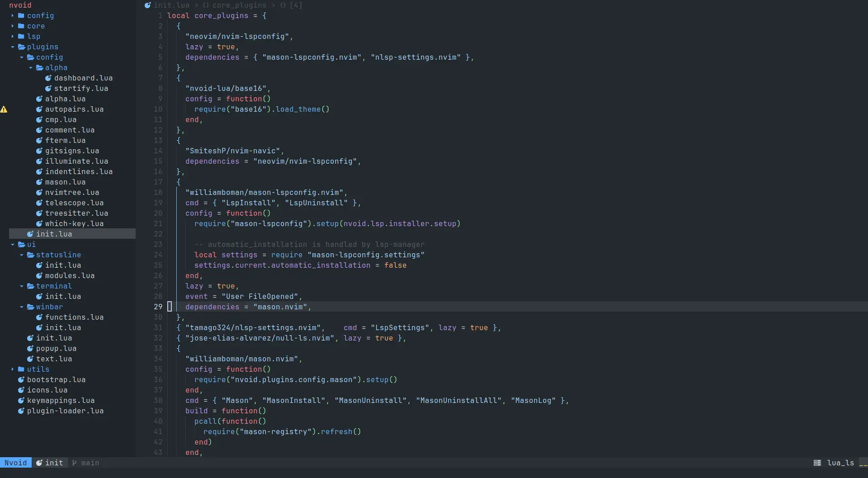The width and height of the screenshot is (868, 478).
Task: Click the utils folder icon
Action: [x=21, y=369]
